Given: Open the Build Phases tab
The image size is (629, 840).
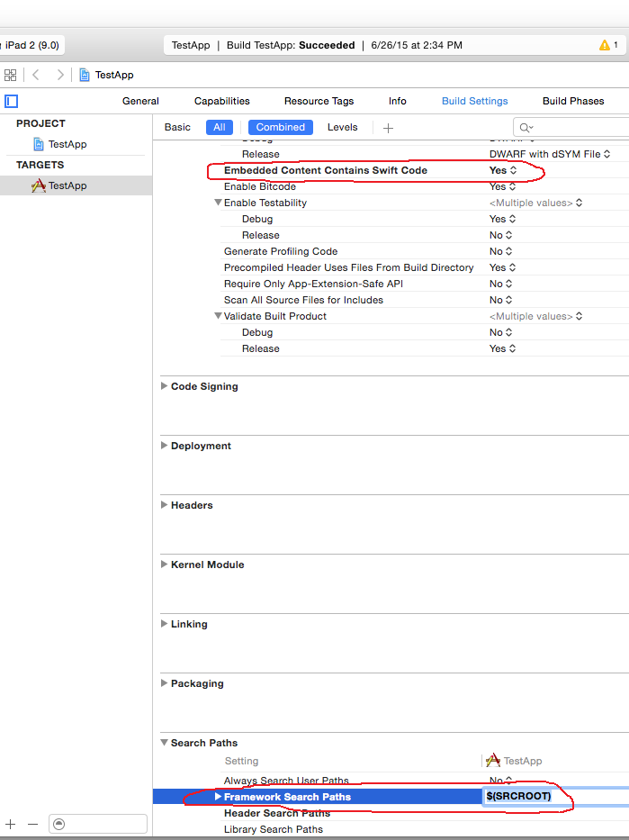Looking at the screenshot, I should click(x=572, y=102).
